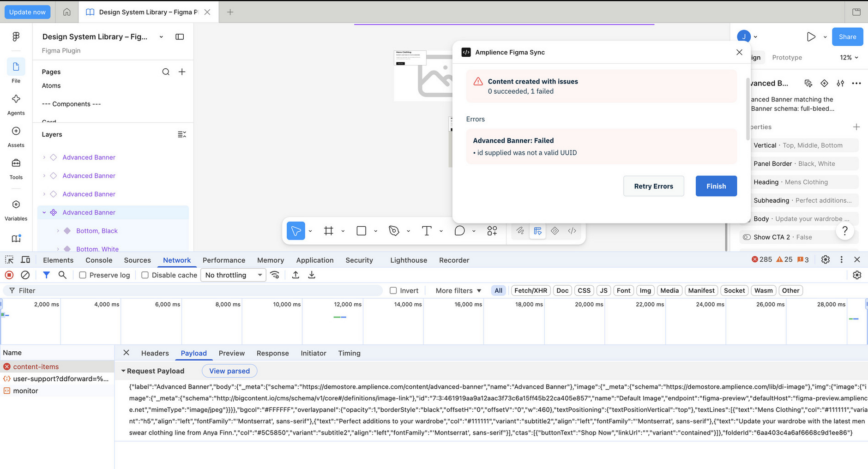
Task: Start the prototype presentation play icon
Action: [811, 37]
